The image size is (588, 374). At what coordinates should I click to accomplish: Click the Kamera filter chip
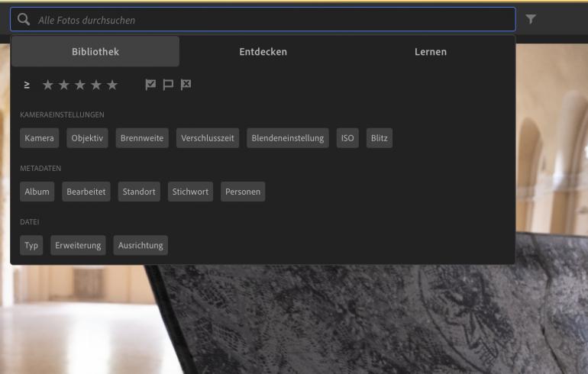[x=40, y=138]
